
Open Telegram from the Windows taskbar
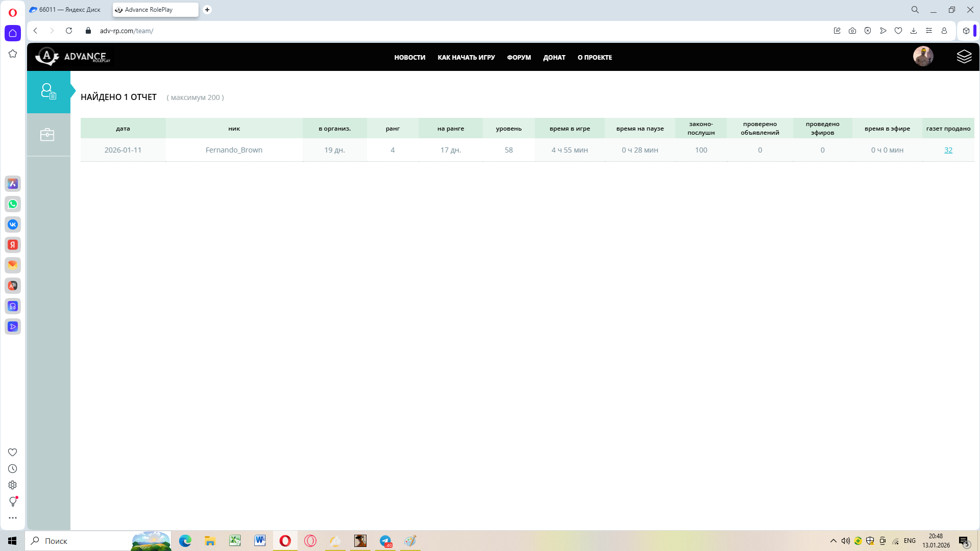(385, 541)
